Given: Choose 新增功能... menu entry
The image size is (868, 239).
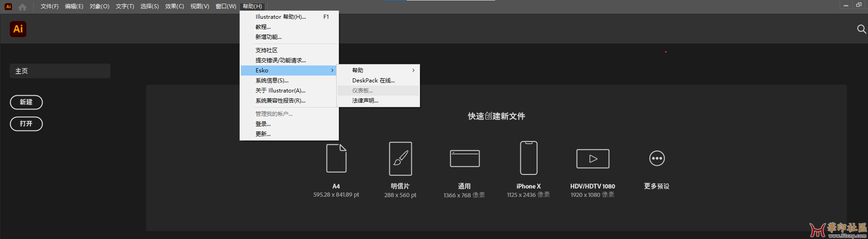Looking at the screenshot, I should click(x=289, y=37).
